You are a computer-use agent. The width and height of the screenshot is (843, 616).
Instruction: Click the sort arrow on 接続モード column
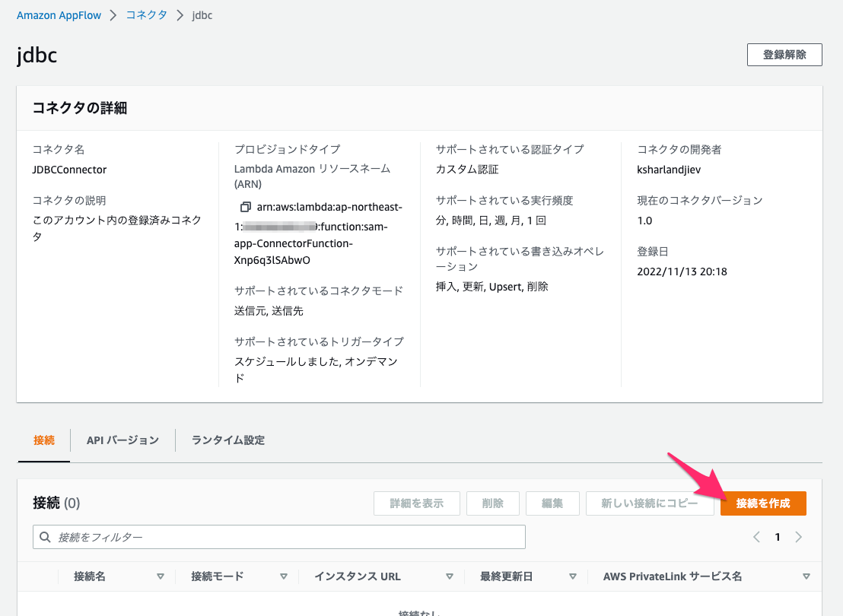[283, 576]
